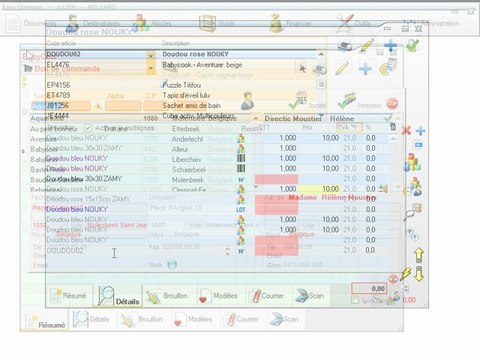Click the shopping cart Bon de commande icon

coord(28,69)
